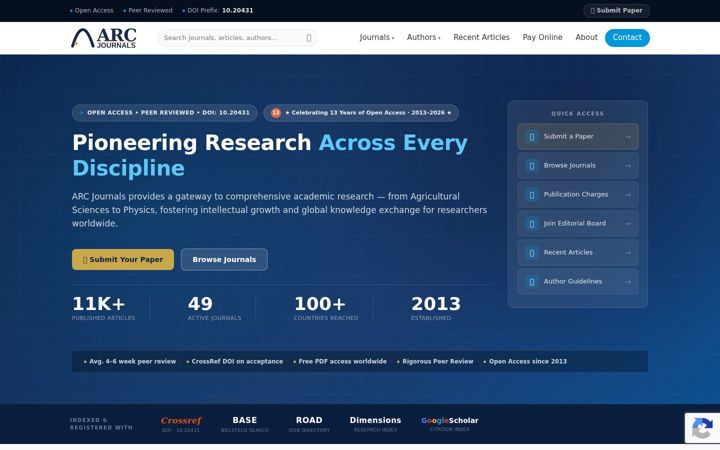Open Join Editorial Board quick access link
The width and height of the screenshot is (720, 450).
(x=578, y=224)
